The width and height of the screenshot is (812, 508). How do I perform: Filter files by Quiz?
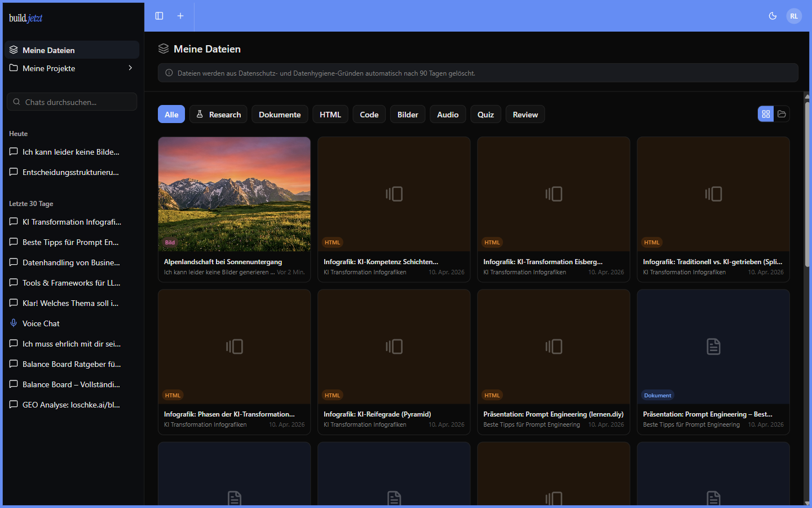pyautogui.click(x=486, y=114)
